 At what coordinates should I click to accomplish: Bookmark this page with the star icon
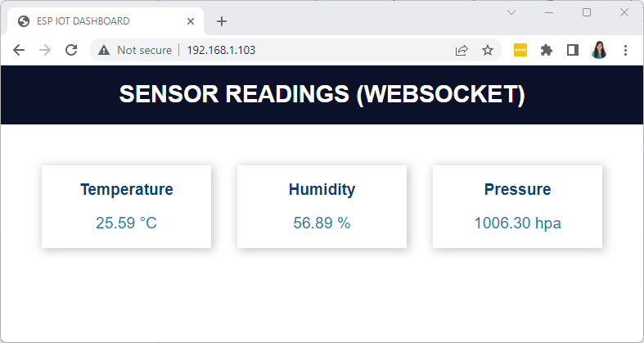coord(488,50)
